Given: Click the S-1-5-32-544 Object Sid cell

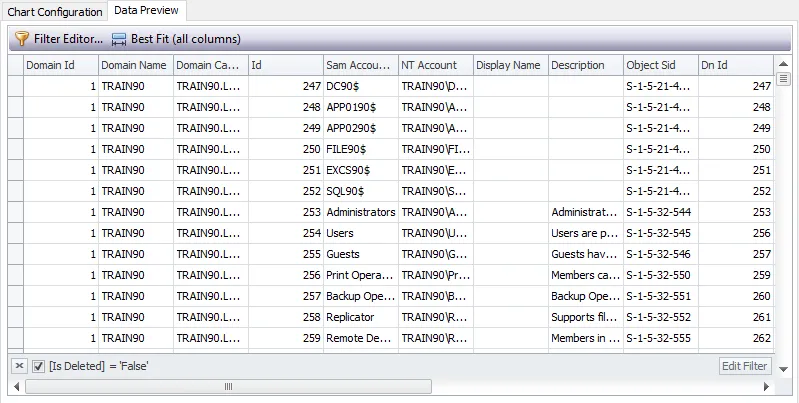Looking at the screenshot, I should (660, 212).
